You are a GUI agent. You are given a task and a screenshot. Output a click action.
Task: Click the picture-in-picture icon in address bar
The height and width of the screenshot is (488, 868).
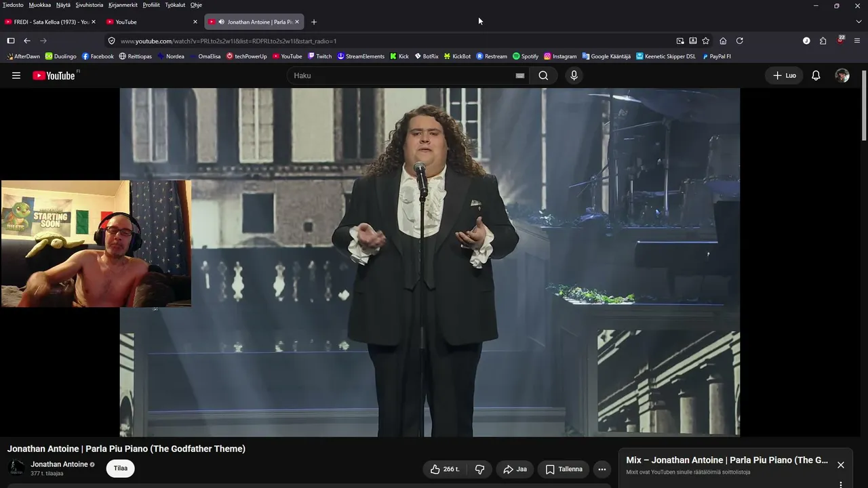tap(680, 41)
